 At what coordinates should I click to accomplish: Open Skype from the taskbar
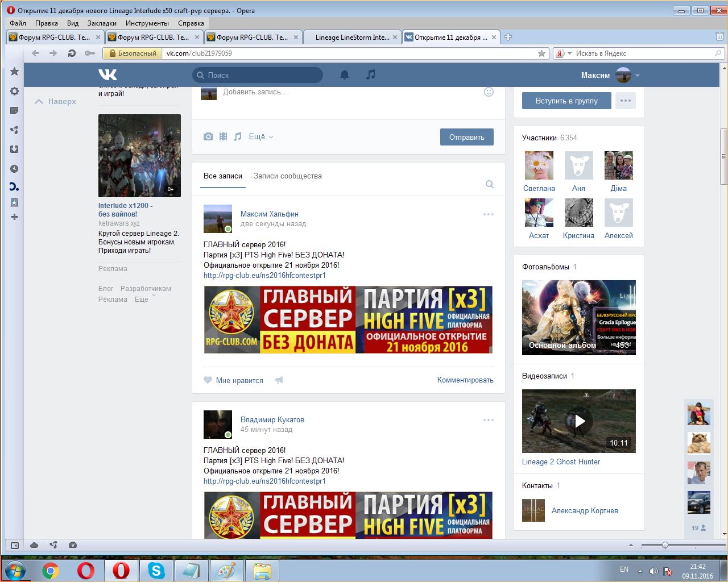156,570
